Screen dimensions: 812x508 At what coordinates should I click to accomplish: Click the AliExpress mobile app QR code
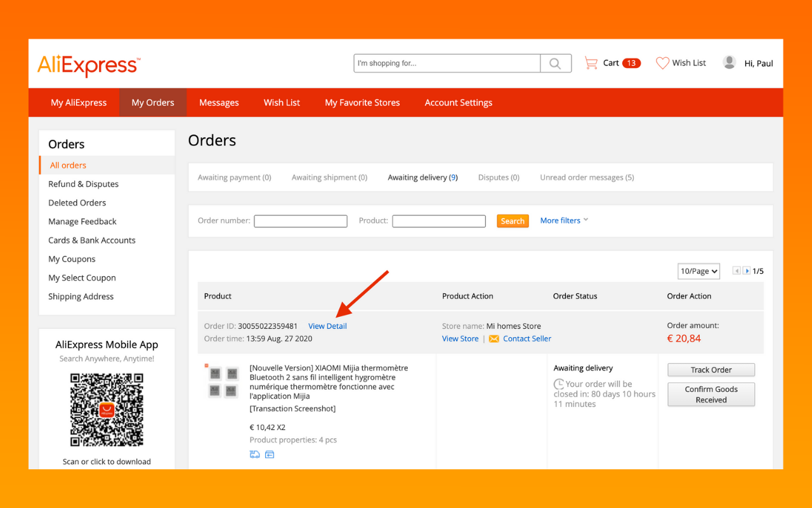[x=107, y=410]
